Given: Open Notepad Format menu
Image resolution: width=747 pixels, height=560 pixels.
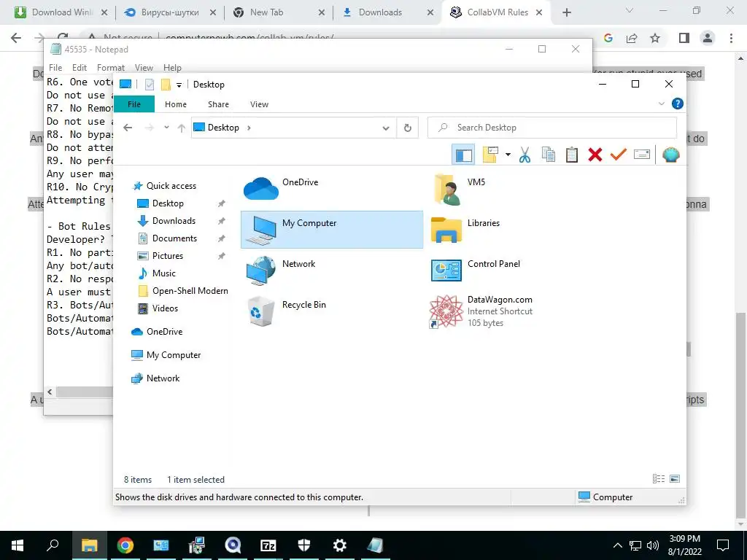Looking at the screenshot, I should (x=111, y=68).
